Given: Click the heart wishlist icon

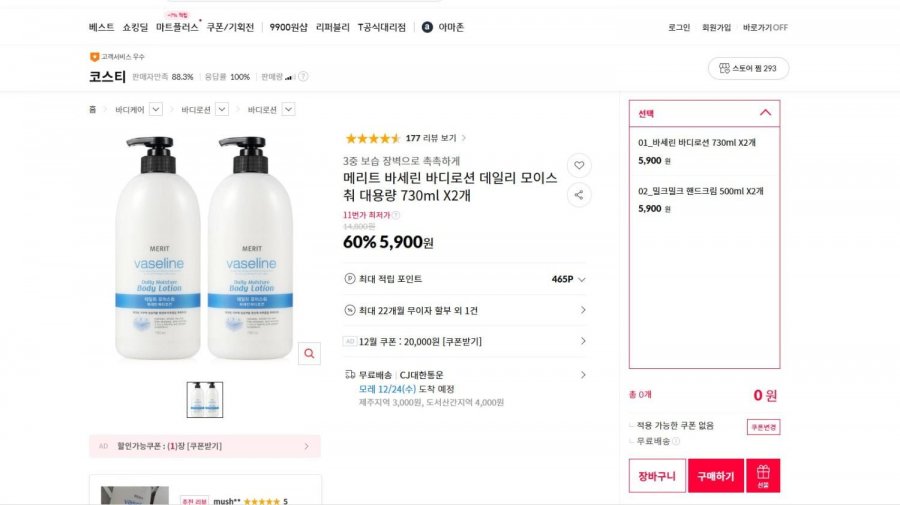Looking at the screenshot, I should 579,165.
